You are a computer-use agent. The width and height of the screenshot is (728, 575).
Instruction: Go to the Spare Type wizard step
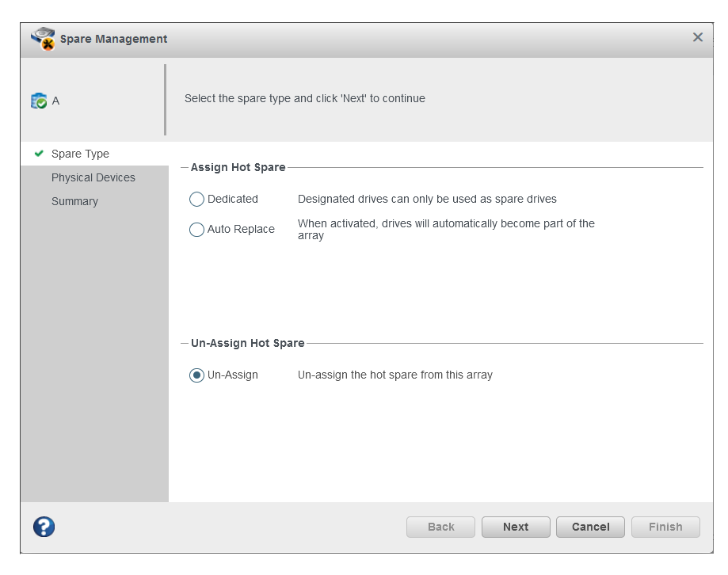pos(80,154)
